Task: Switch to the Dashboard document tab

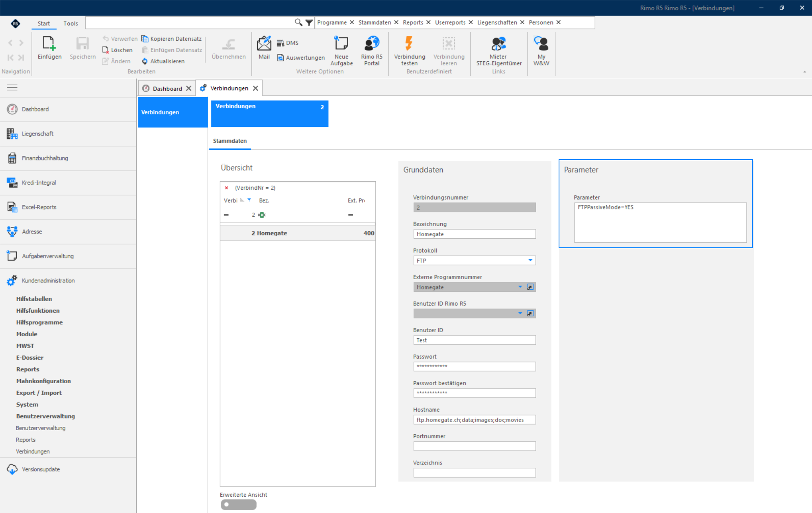Action: [167, 89]
